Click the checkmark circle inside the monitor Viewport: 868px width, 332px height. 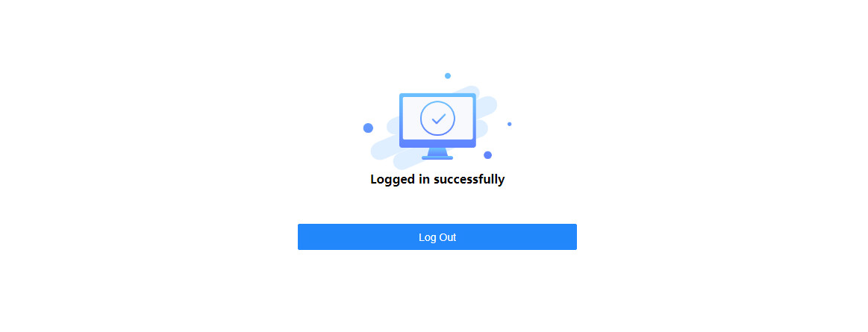(x=437, y=119)
